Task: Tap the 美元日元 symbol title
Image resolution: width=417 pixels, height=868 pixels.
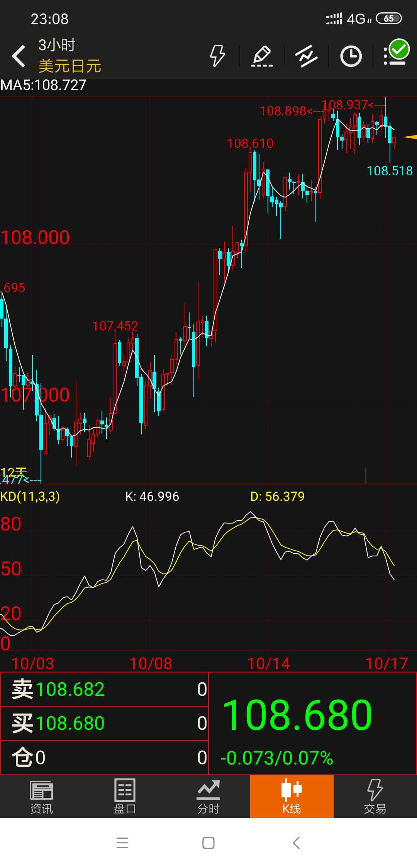Action: pos(70,66)
